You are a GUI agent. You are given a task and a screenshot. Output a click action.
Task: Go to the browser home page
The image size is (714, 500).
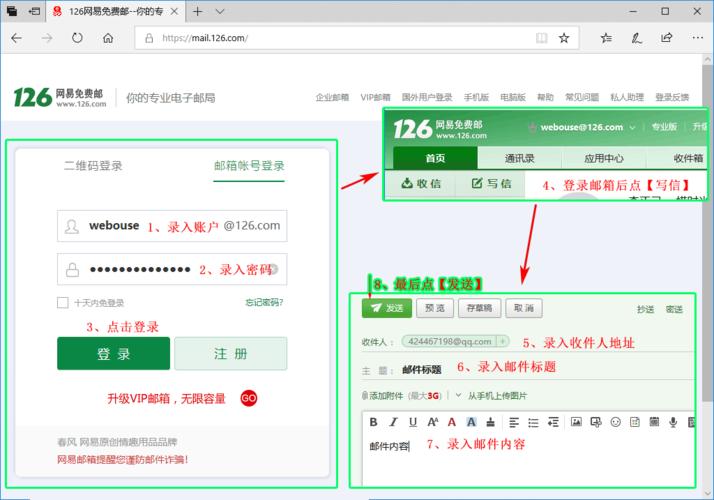[108, 38]
